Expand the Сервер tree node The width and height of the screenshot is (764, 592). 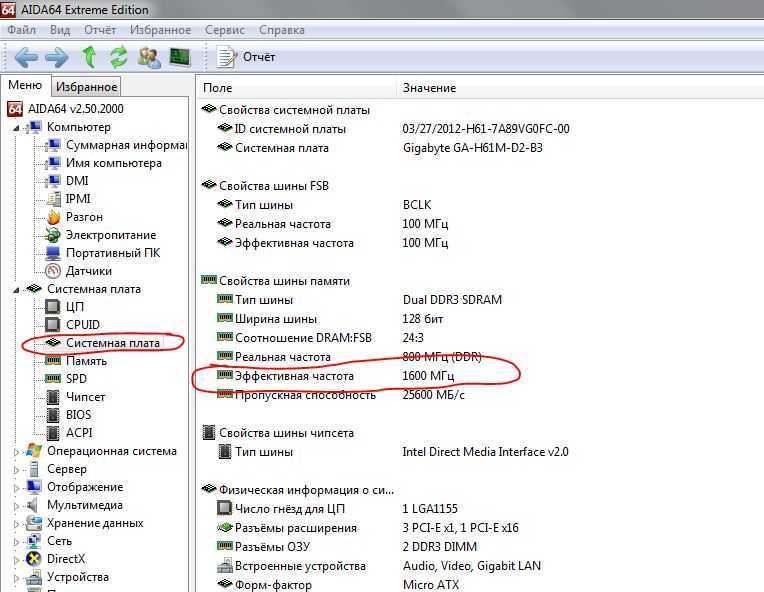tap(16, 470)
